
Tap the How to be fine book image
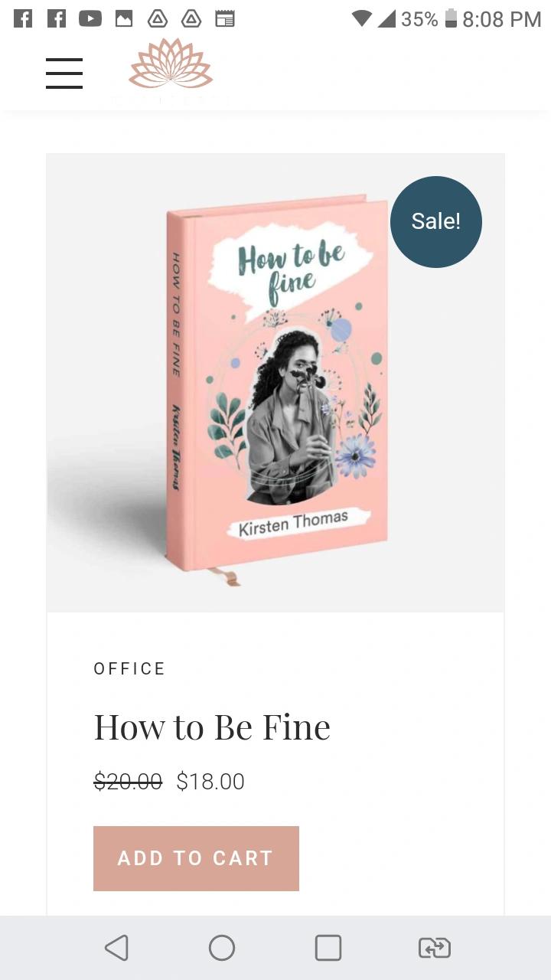click(275, 383)
